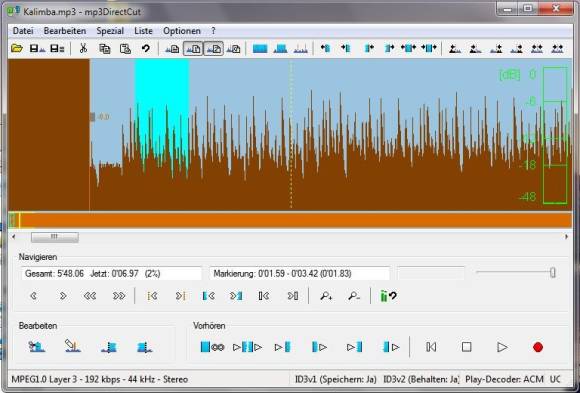This screenshot has width=580, height=393.
Task: Click the save icon with the waveform symbol
Action: point(37,48)
